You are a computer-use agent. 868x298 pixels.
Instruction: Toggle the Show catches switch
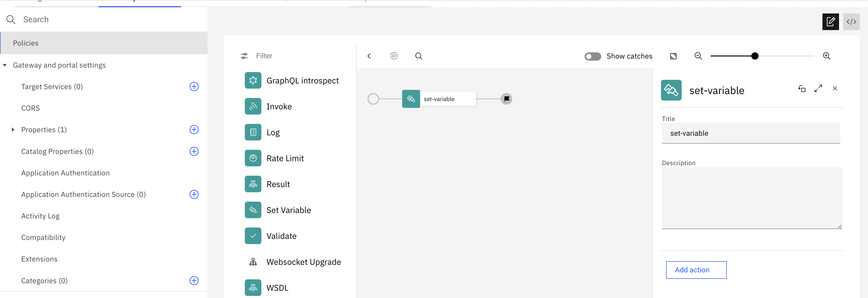[592, 56]
